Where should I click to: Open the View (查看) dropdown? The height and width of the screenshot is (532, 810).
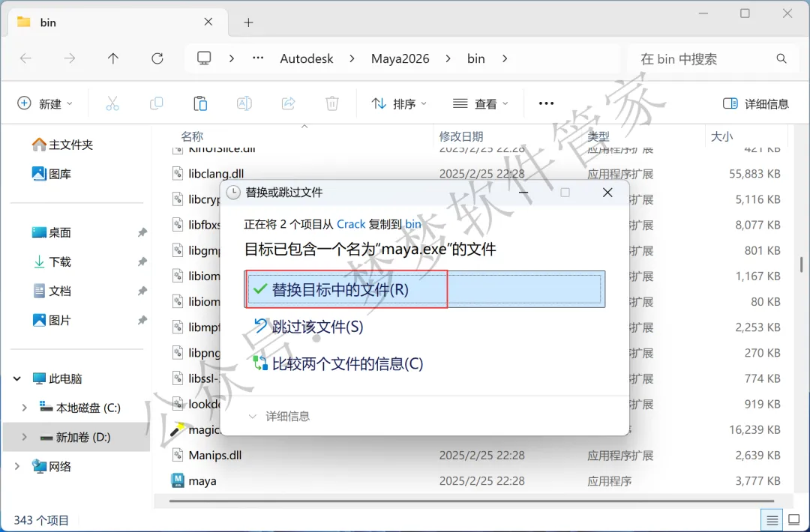coord(481,103)
